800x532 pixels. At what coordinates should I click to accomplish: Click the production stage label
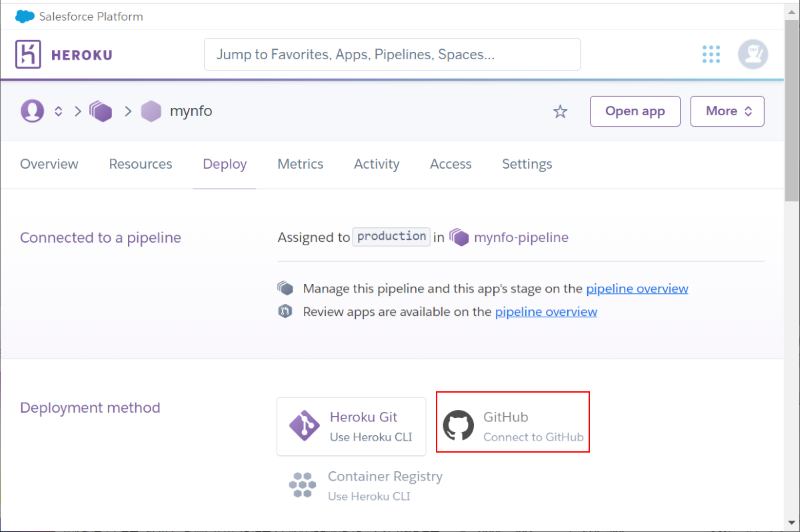coord(391,237)
